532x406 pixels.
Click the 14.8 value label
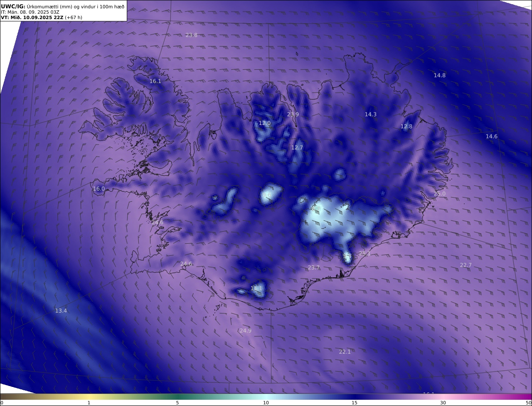(439, 76)
